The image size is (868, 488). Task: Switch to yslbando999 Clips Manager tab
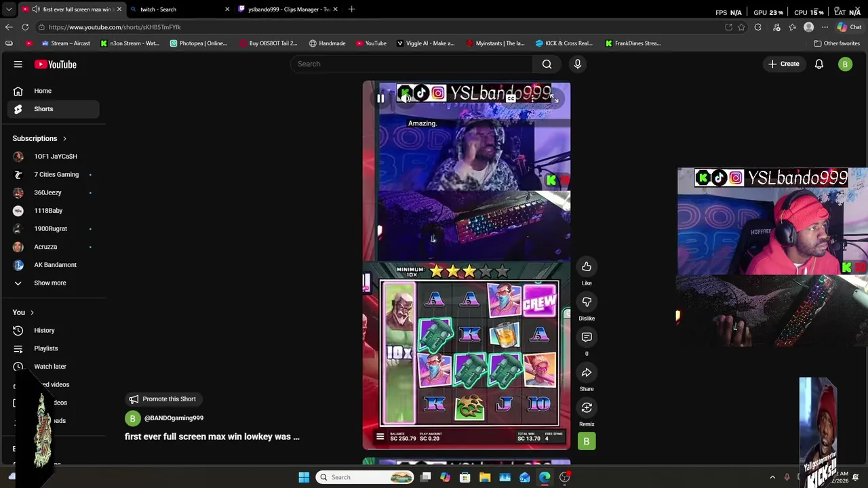(x=288, y=9)
